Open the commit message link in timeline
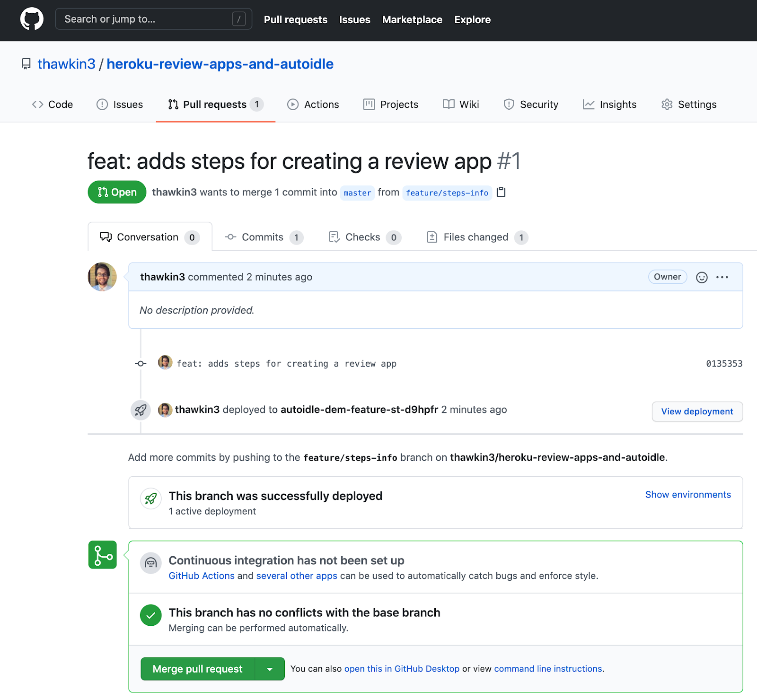Image resolution: width=757 pixels, height=700 pixels. coord(287,363)
